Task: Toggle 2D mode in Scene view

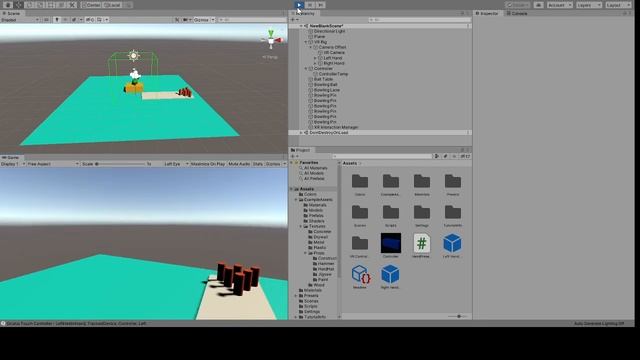Action: click(x=46, y=20)
